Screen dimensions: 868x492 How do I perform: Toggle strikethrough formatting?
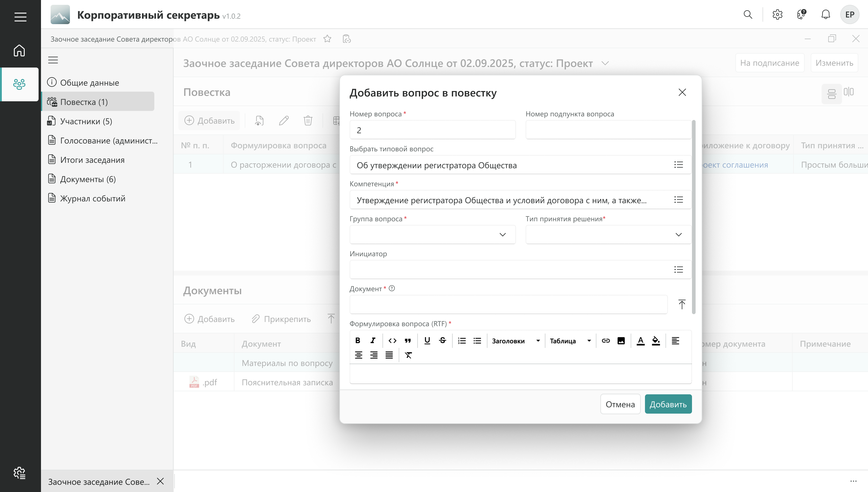pyautogui.click(x=442, y=341)
